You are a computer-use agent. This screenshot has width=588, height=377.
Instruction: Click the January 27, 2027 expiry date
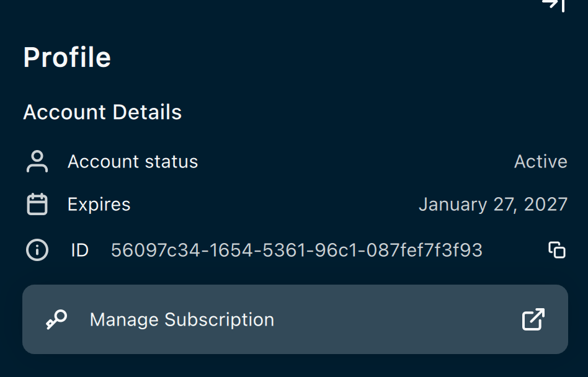493,205
